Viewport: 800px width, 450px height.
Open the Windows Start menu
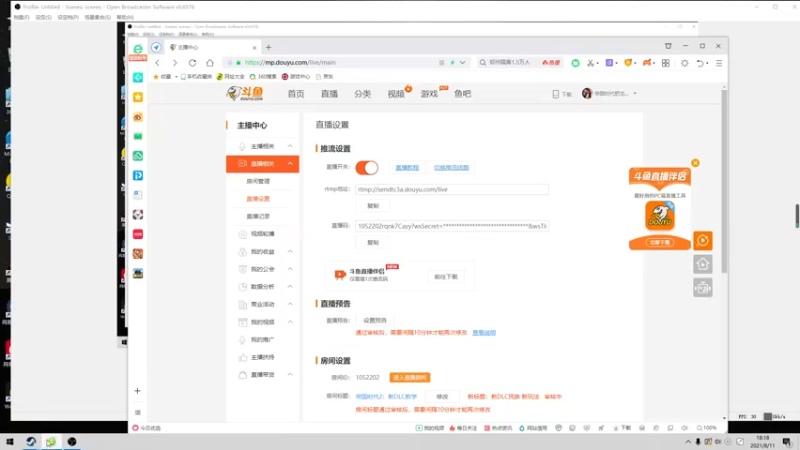click(9, 442)
